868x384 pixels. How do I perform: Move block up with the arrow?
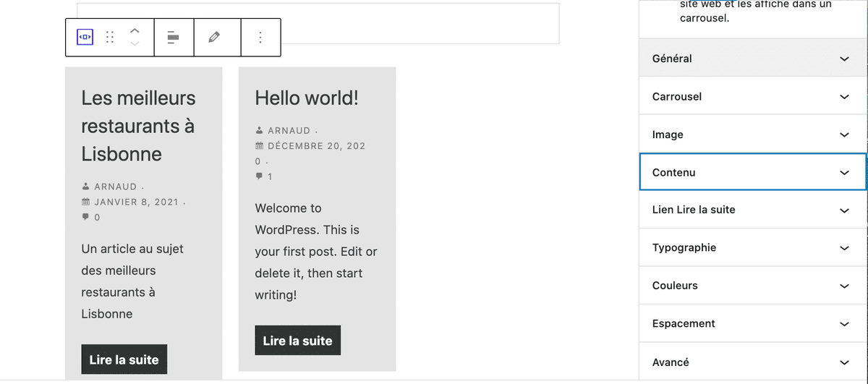(x=135, y=30)
